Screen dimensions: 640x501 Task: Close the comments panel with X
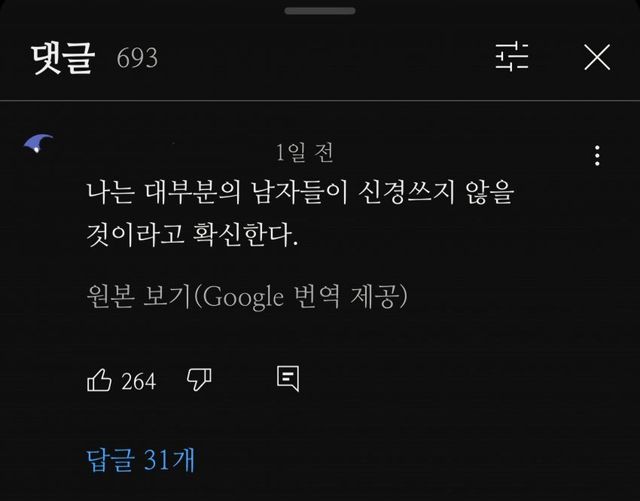point(597,57)
